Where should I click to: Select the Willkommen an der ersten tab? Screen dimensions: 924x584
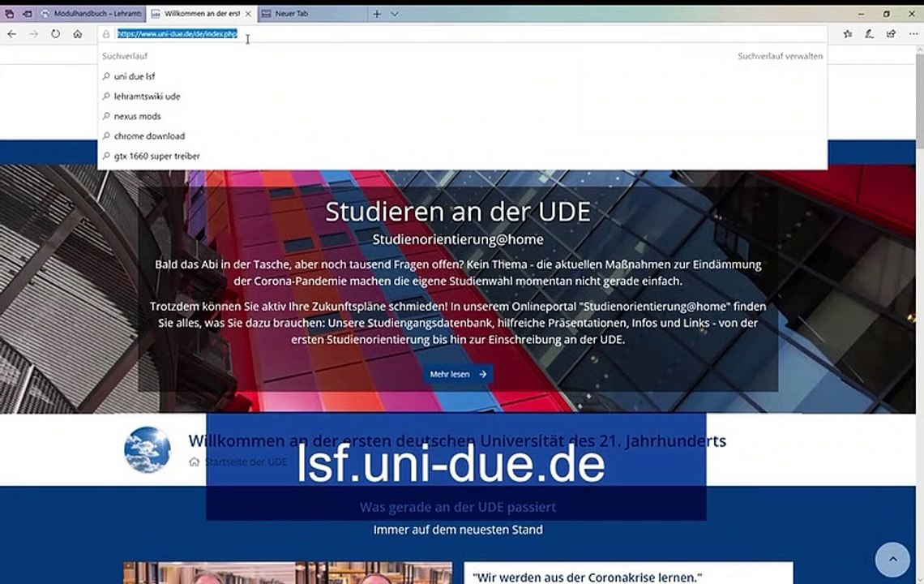click(202, 14)
